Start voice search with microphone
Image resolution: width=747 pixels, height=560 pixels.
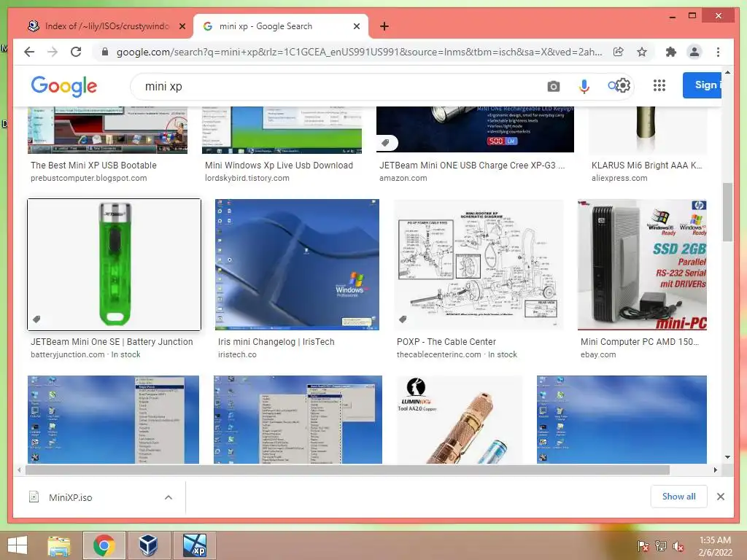pyautogui.click(x=584, y=86)
